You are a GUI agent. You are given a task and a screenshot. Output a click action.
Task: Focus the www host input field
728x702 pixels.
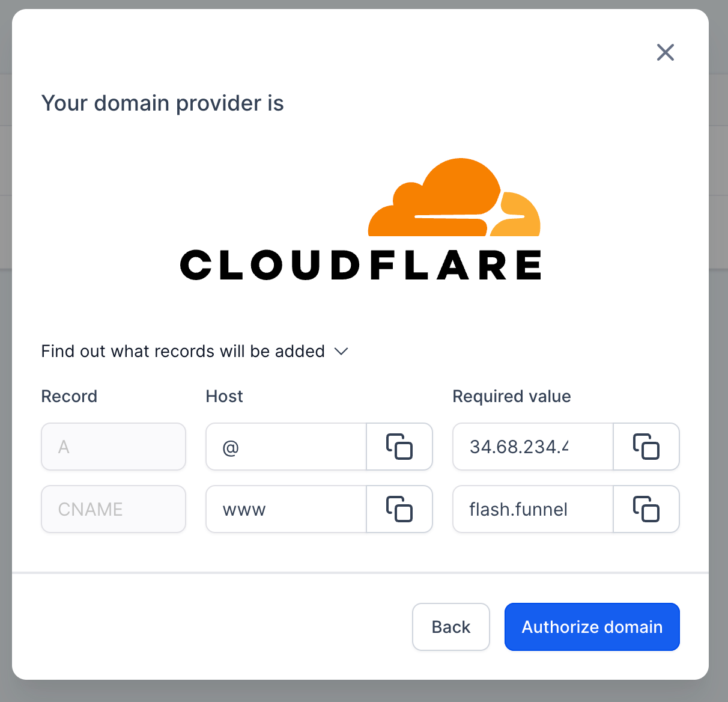pyautogui.click(x=286, y=509)
